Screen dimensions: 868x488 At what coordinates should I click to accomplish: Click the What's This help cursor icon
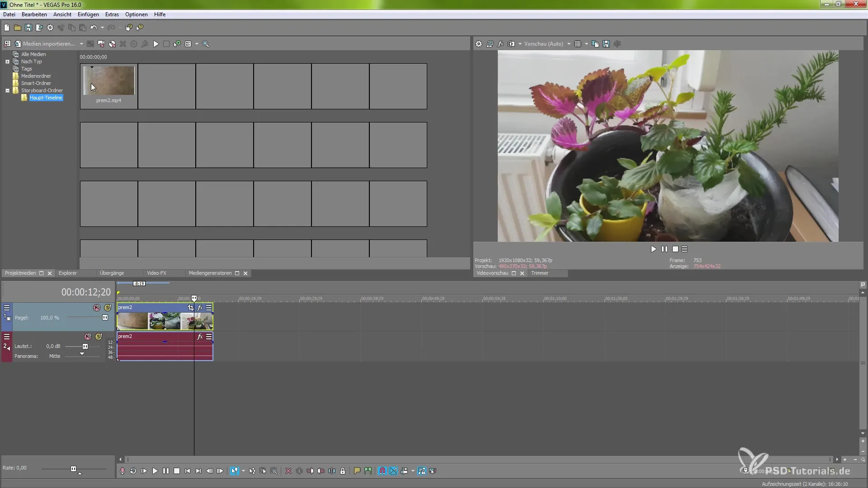point(140,28)
